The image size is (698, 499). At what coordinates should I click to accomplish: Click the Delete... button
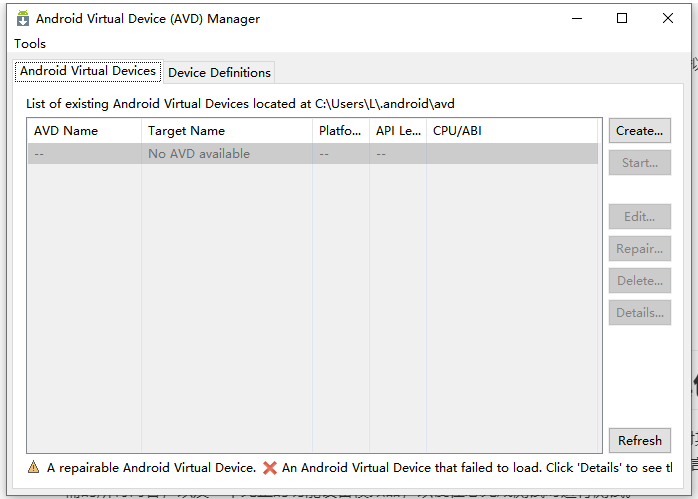[x=640, y=281]
